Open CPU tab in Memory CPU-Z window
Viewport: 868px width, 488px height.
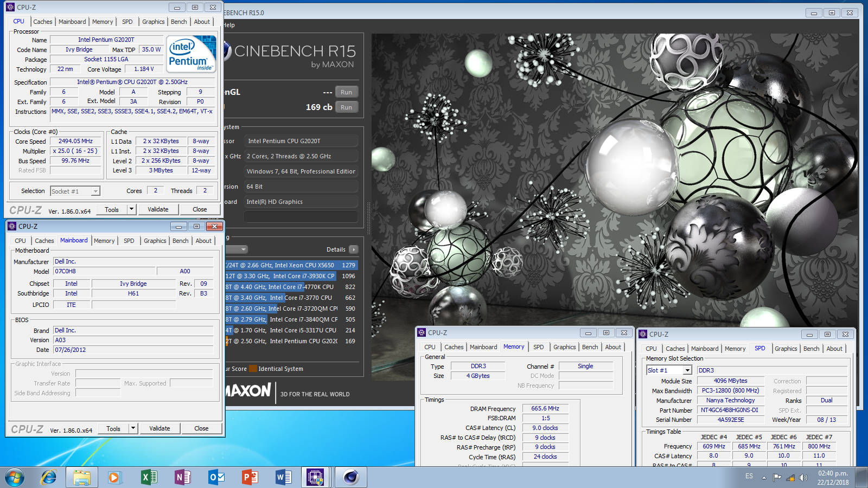coord(430,347)
